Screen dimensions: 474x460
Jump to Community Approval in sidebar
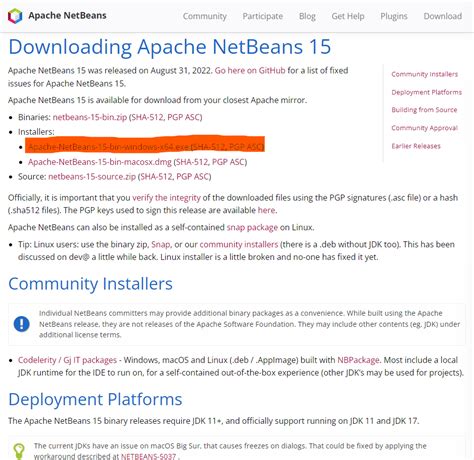tap(425, 128)
